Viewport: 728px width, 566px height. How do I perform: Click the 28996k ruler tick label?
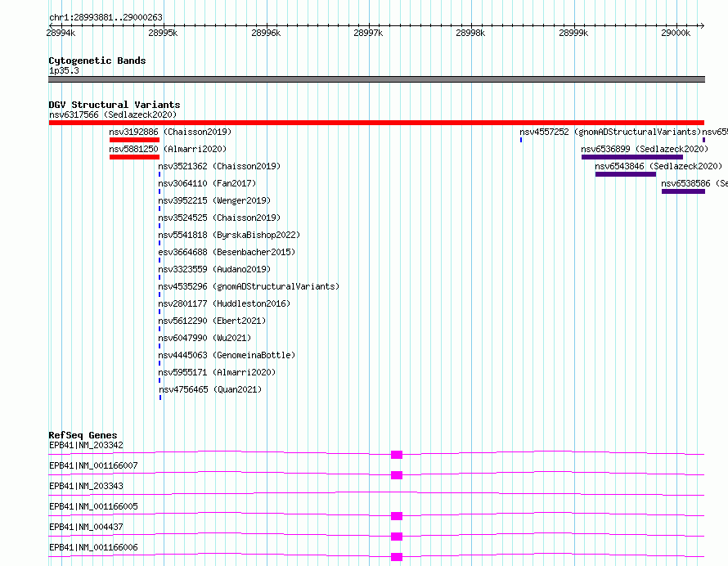tap(266, 33)
